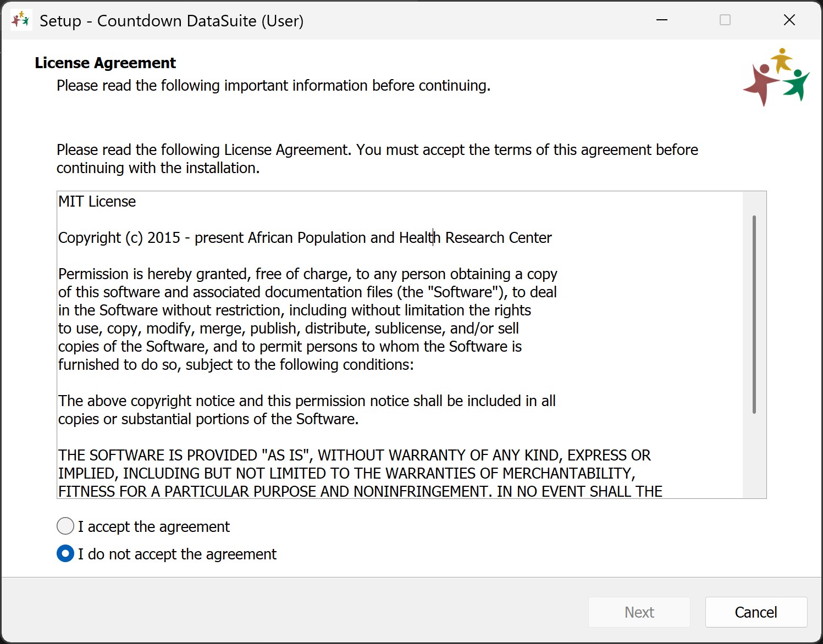Click 'MIT License' line in license text
823x644 pixels.
(97, 202)
